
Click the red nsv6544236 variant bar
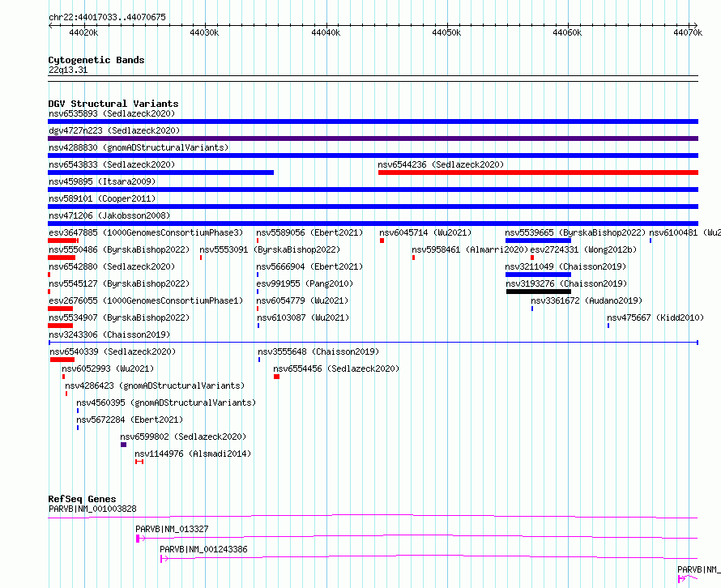538,173
